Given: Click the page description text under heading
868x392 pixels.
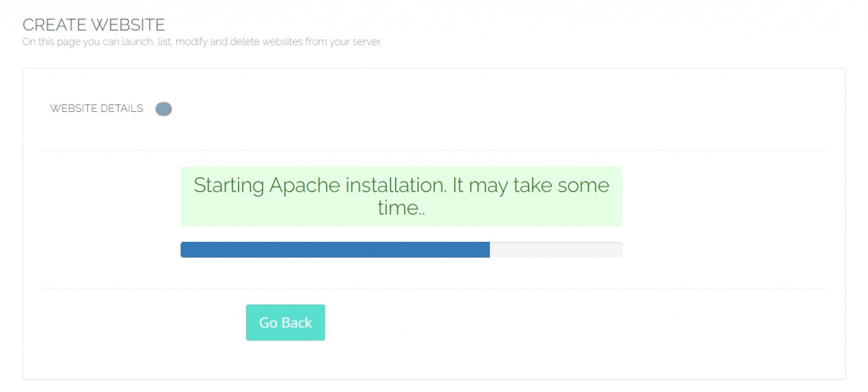Looking at the screenshot, I should pos(202,42).
